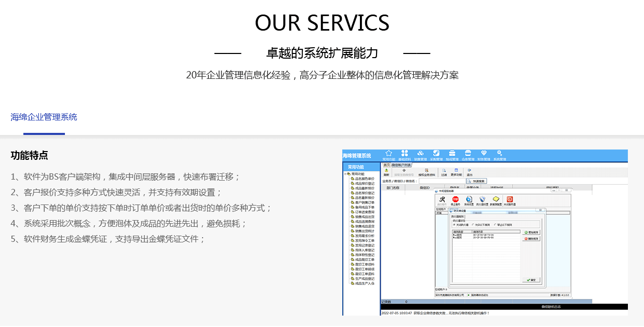Click the 常用功能 star icon in top navigation
The height and width of the screenshot is (327, 644).
pyautogui.click(x=388, y=155)
